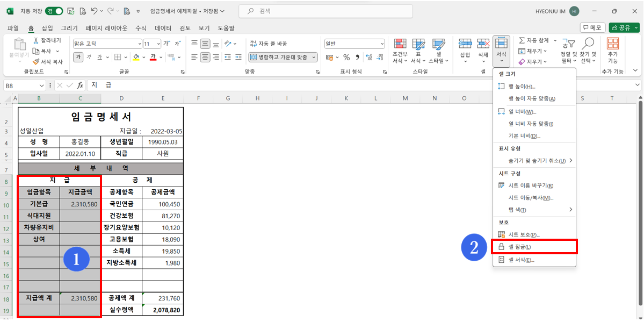Click the Save icon in title bar

pos(71,11)
